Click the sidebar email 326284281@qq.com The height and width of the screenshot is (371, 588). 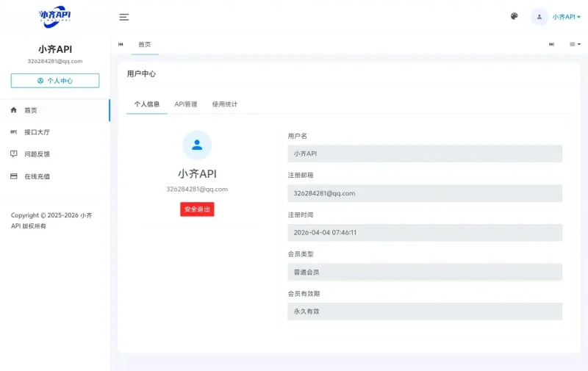coord(55,61)
